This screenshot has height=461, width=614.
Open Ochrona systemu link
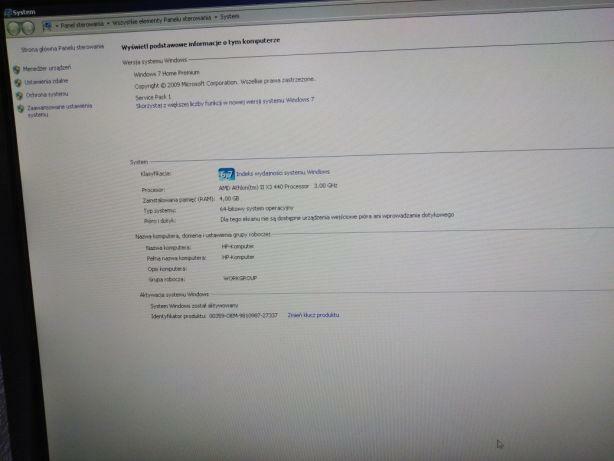pyautogui.click(x=47, y=94)
